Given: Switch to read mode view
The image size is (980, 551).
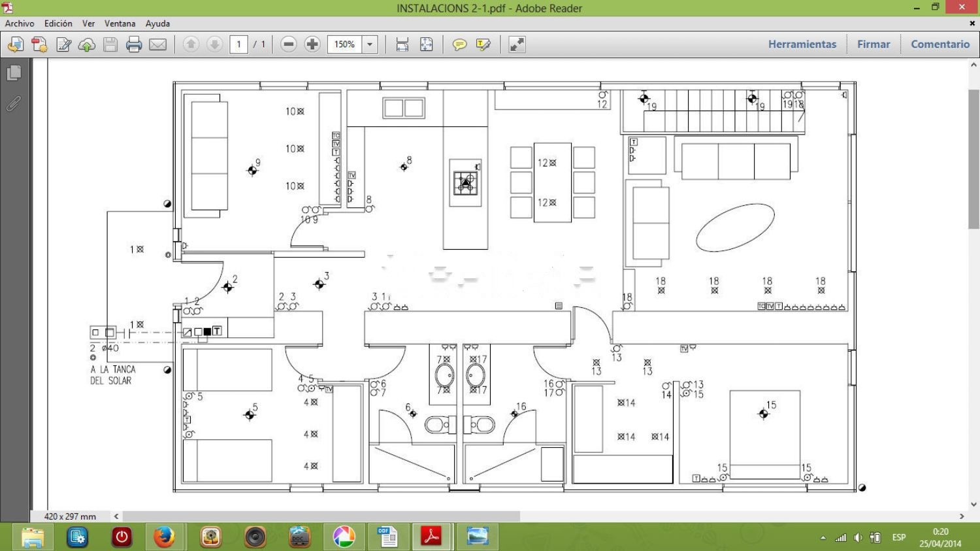Looking at the screenshot, I should (517, 44).
